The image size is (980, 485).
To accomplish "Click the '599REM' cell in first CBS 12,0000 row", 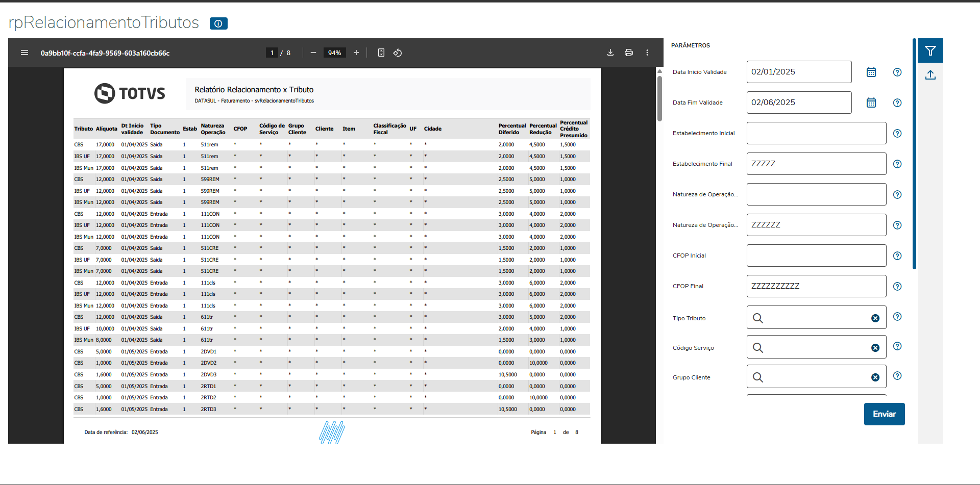I will [x=210, y=180].
